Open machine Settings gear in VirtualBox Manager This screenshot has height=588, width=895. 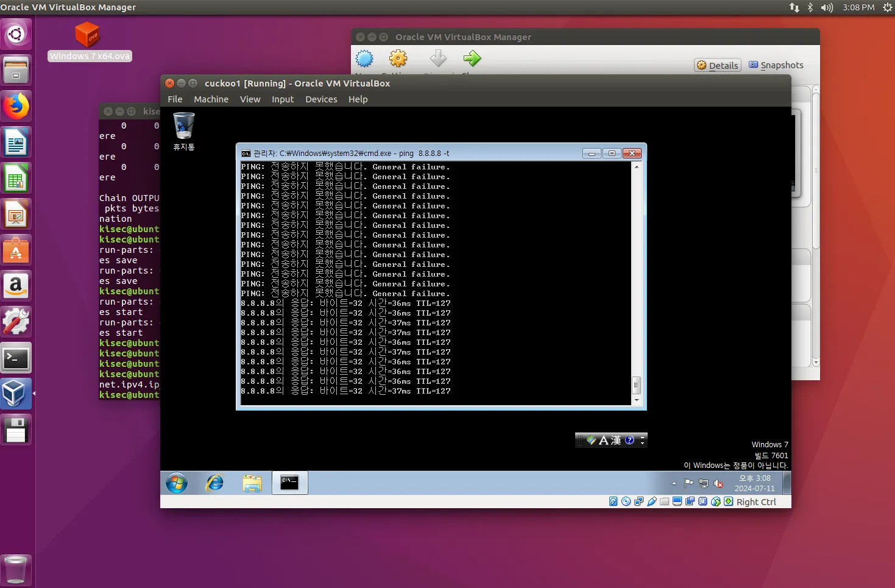tap(398, 58)
